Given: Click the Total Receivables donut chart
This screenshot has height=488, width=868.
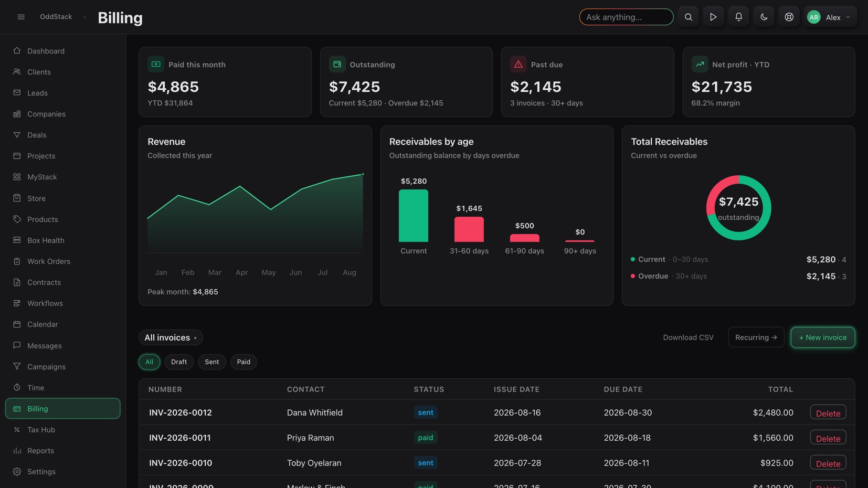Looking at the screenshot, I should (x=738, y=208).
